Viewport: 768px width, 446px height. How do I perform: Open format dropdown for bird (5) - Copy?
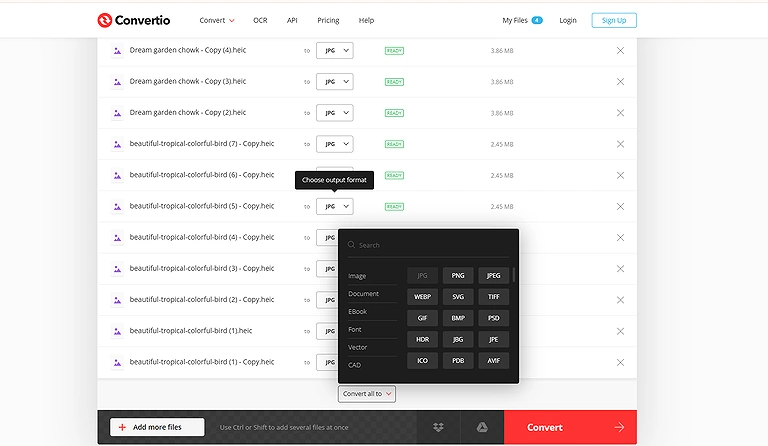pos(335,207)
